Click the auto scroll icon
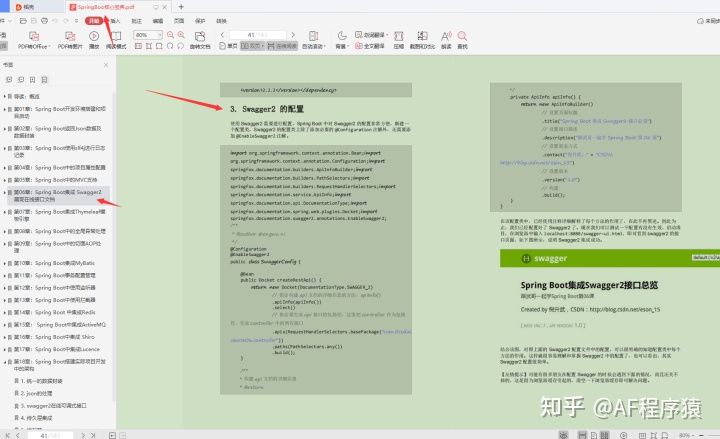Viewport: 720px width, 439px height. (x=314, y=36)
